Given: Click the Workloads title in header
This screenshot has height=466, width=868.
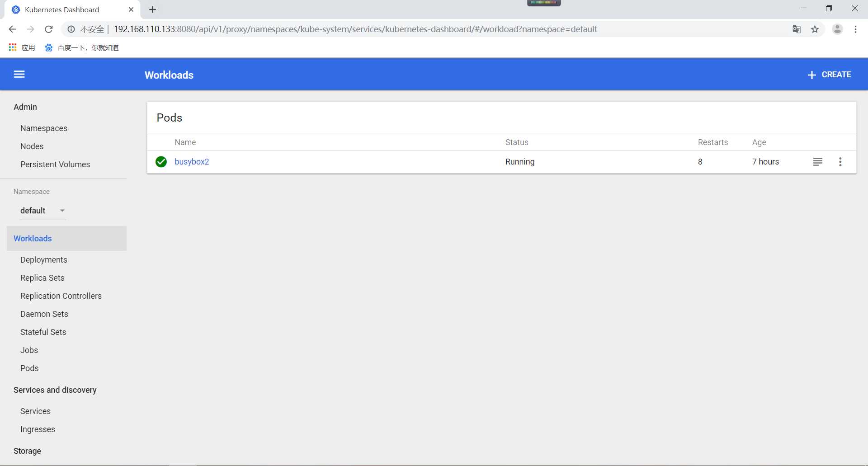Looking at the screenshot, I should (169, 75).
